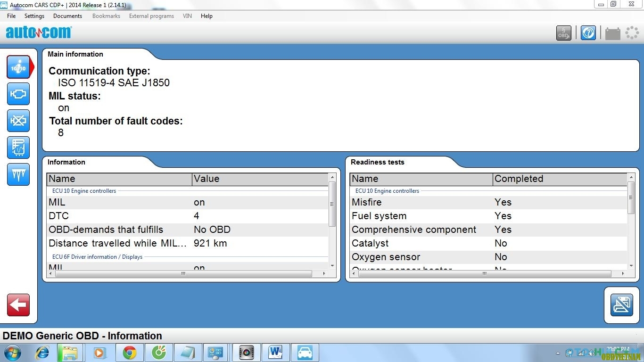The image size is (644, 362).
Task: Open Google Chrome from taskbar
Action: 130,353
